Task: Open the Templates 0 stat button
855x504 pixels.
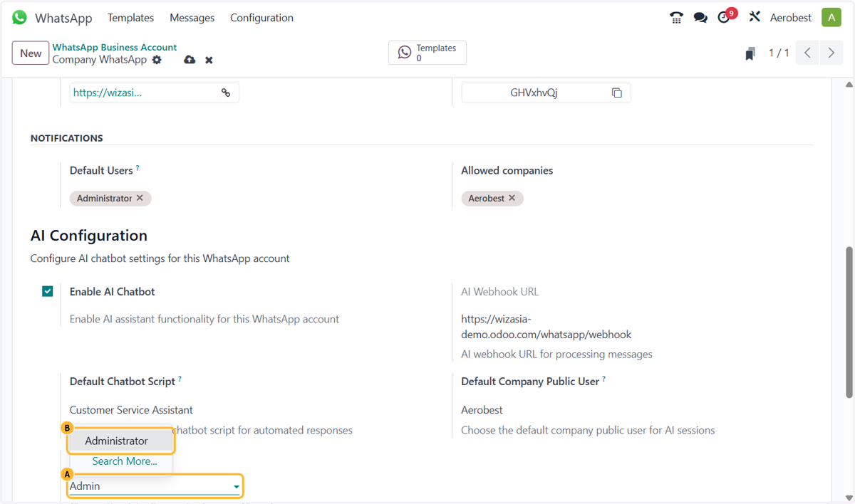Action: 427,53
